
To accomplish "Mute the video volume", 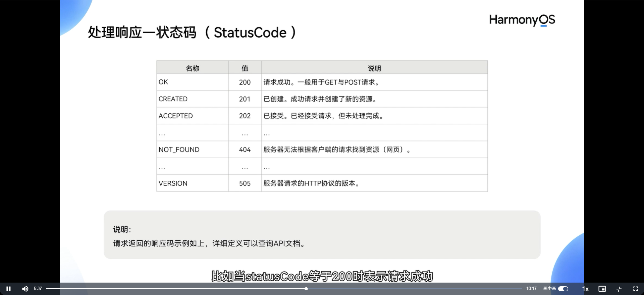I will coord(25,289).
